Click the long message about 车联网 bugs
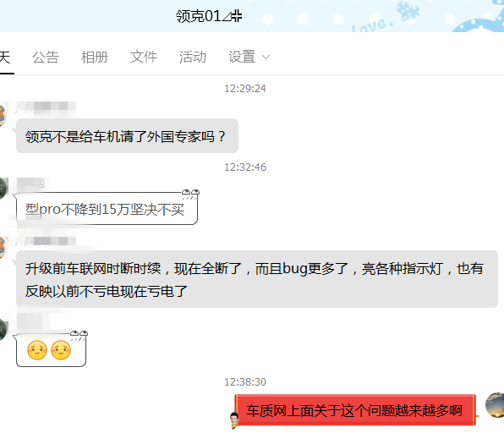The width and height of the screenshot is (504, 433). [257, 279]
